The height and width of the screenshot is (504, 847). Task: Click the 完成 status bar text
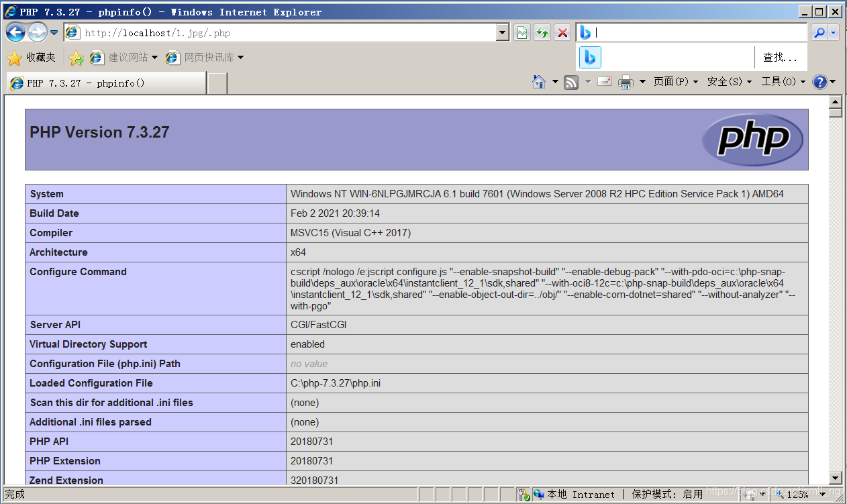click(14, 495)
